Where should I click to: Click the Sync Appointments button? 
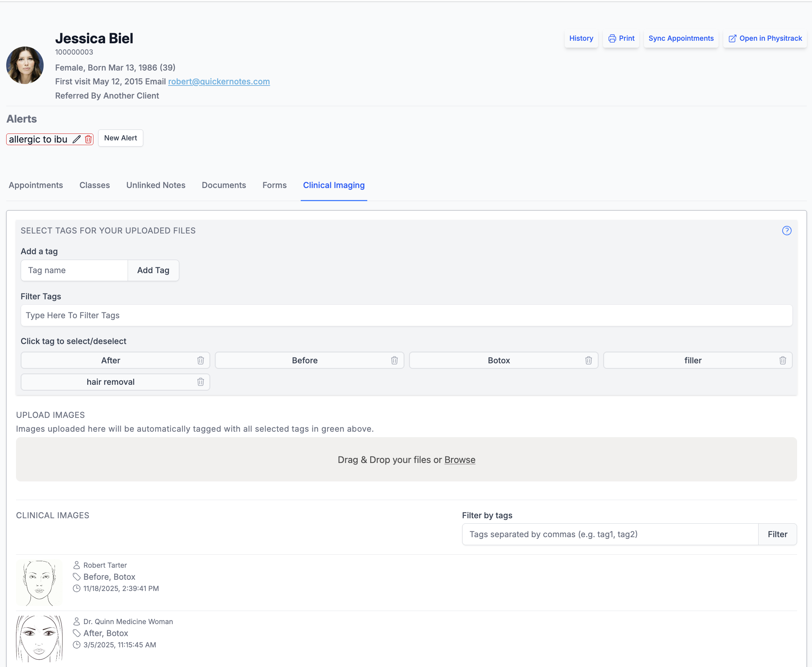tap(681, 39)
